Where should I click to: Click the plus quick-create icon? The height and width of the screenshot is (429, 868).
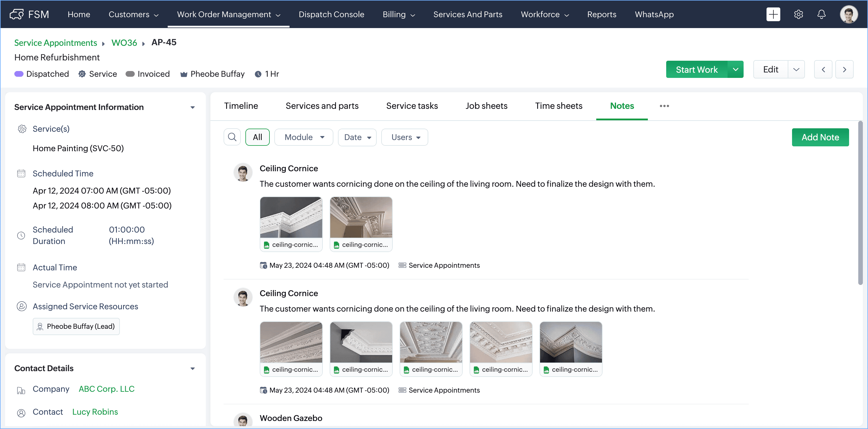tap(773, 14)
